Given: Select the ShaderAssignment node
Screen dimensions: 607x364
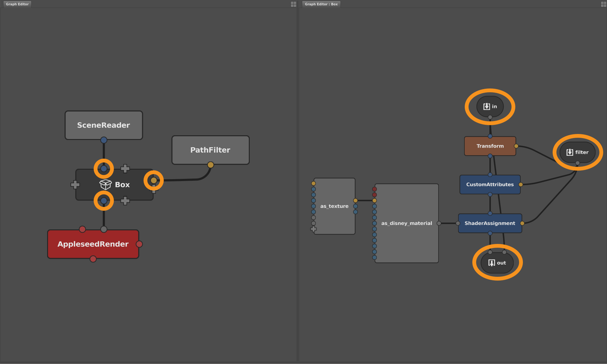Looking at the screenshot, I should [490, 223].
